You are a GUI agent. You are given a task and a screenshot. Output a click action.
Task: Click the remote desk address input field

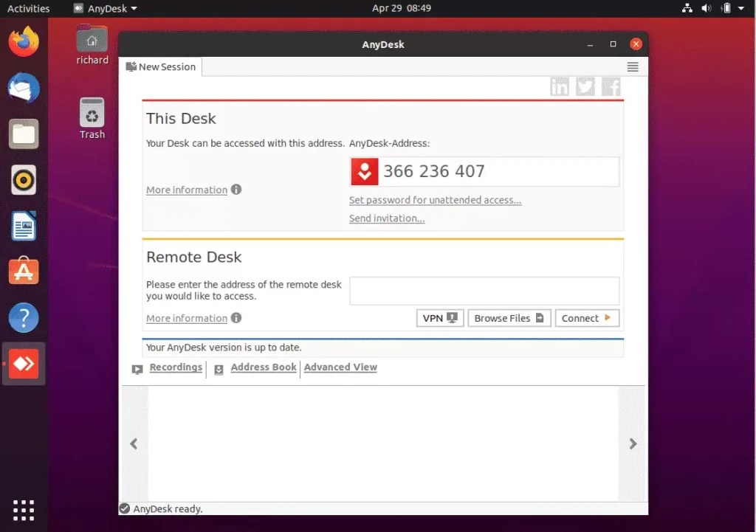click(484, 291)
